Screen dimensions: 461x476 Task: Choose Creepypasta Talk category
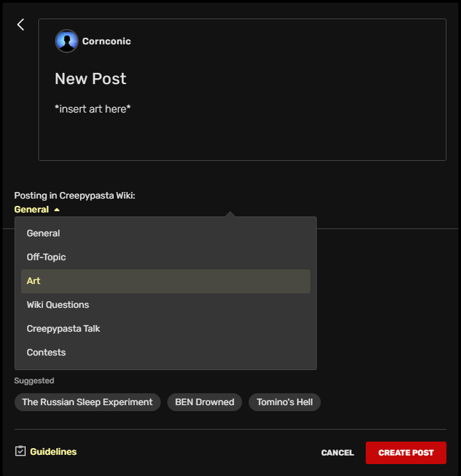(63, 328)
